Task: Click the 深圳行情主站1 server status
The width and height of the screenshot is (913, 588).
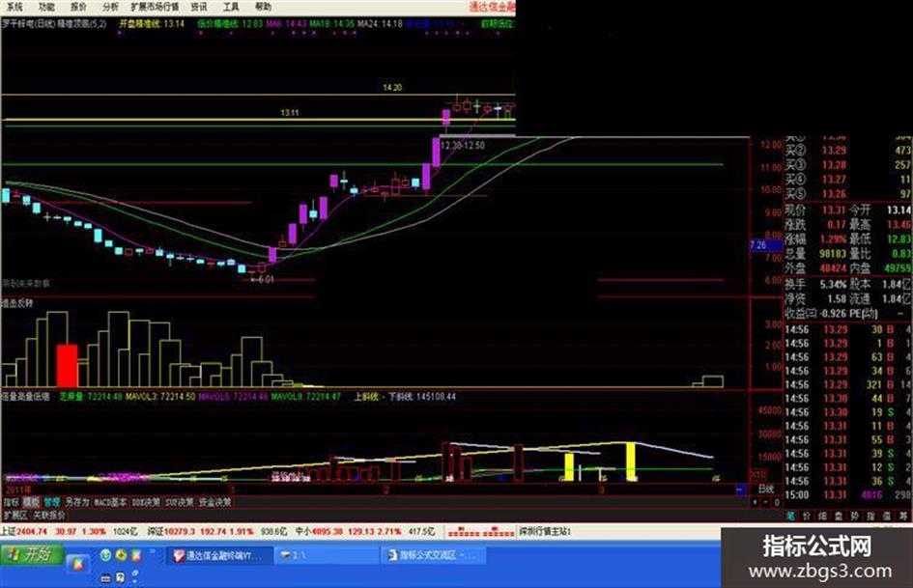Action: [545, 532]
